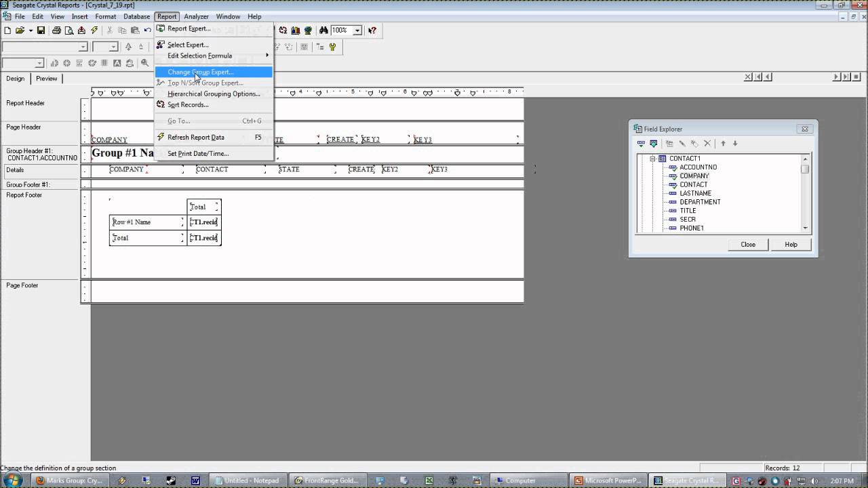The image size is (868, 488).
Task: Click the yellow wrench toolbar icon
Action: [x=332, y=47]
